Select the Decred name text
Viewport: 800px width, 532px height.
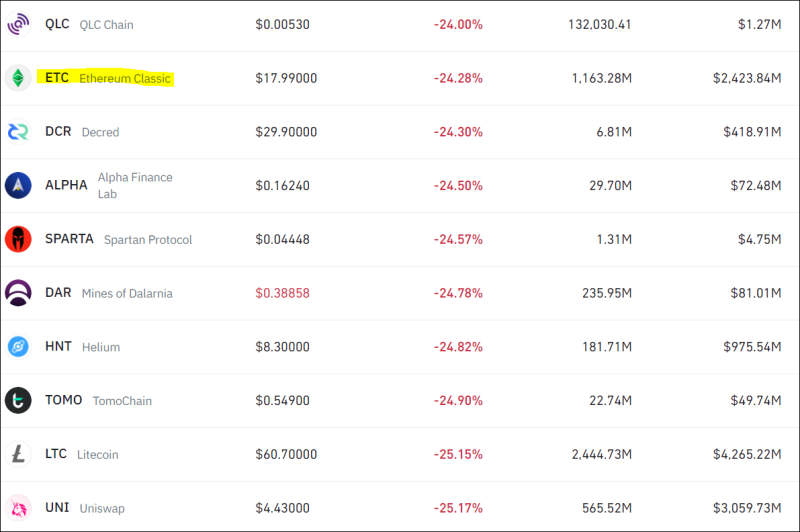(x=101, y=132)
